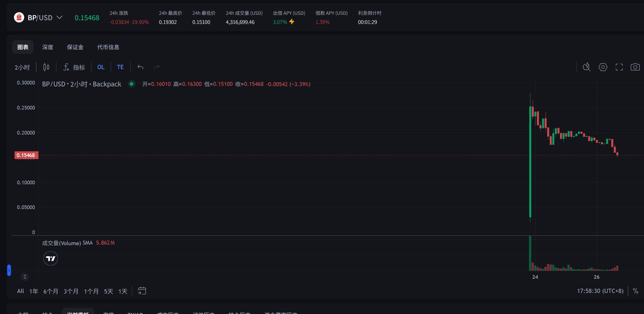Click the 24h 最低价 value 0.15100
The image size is (644, 314).
[x=201, y=22]
